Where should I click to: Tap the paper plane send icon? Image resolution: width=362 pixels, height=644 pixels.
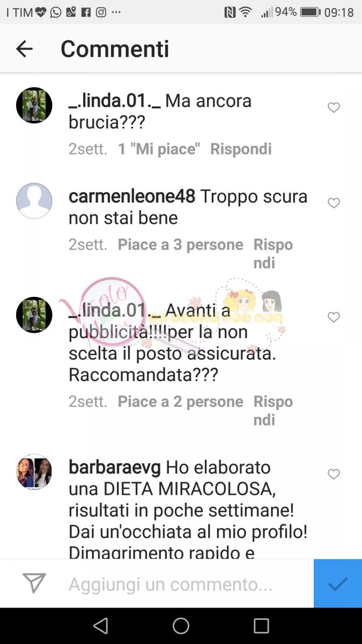pos(34,583)
